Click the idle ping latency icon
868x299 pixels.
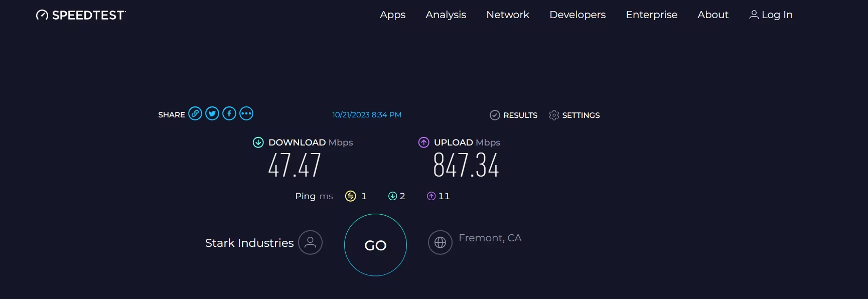pyautogui.click(x=351, y=196)
